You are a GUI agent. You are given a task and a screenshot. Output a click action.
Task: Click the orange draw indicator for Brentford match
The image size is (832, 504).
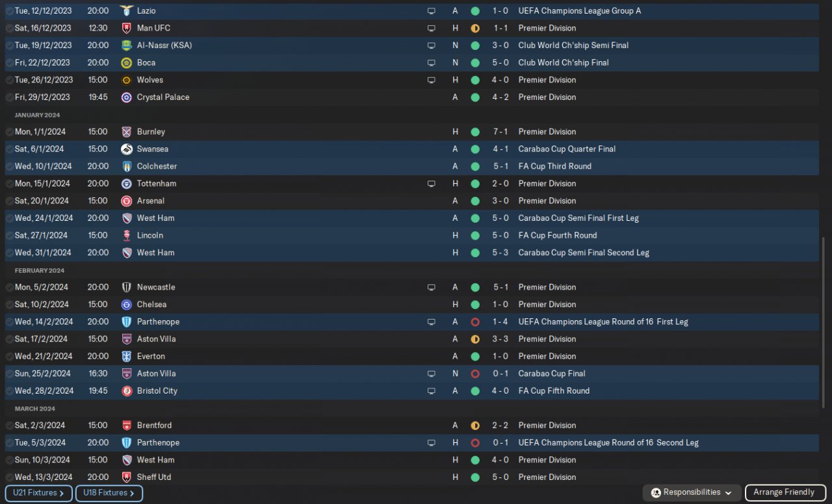(x=475, y=425)
